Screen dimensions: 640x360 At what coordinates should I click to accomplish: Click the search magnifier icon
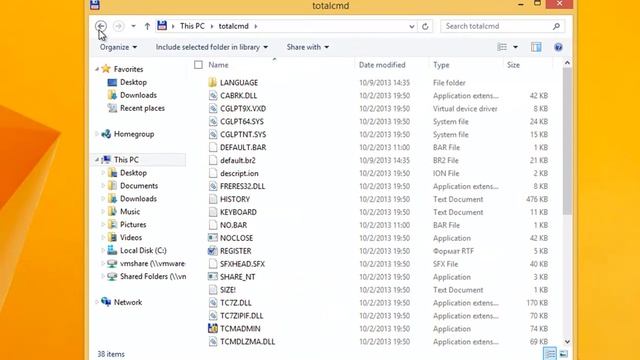click(x=556, y=26)
